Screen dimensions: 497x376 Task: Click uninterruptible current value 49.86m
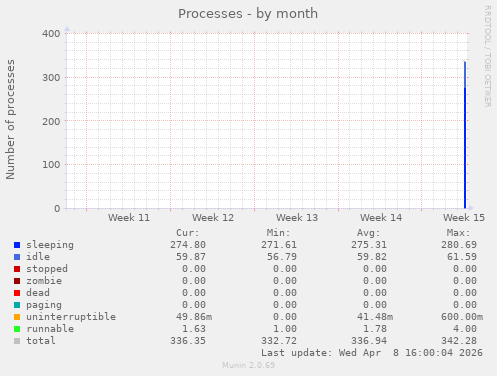point(194,317)
